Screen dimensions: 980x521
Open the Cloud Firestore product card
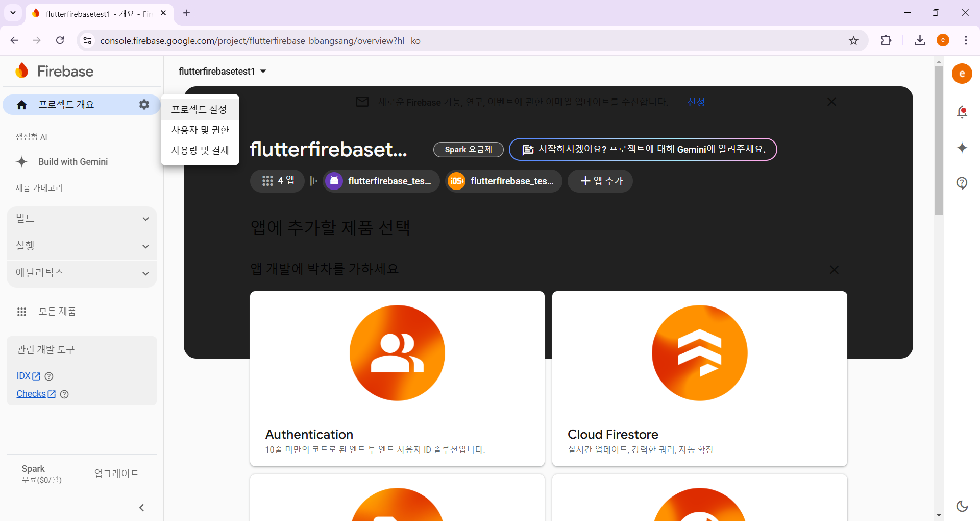click(699, 378)
